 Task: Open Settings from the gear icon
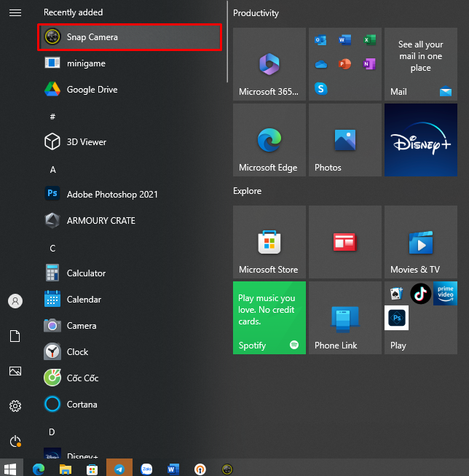(x=15, y=406)
